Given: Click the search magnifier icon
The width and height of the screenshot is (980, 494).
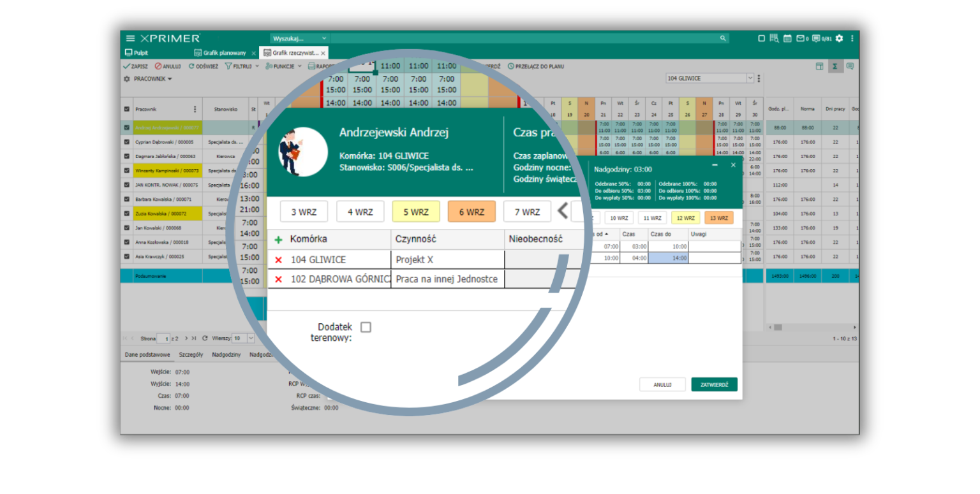Looking at the screenshot, I should [723, 38].
